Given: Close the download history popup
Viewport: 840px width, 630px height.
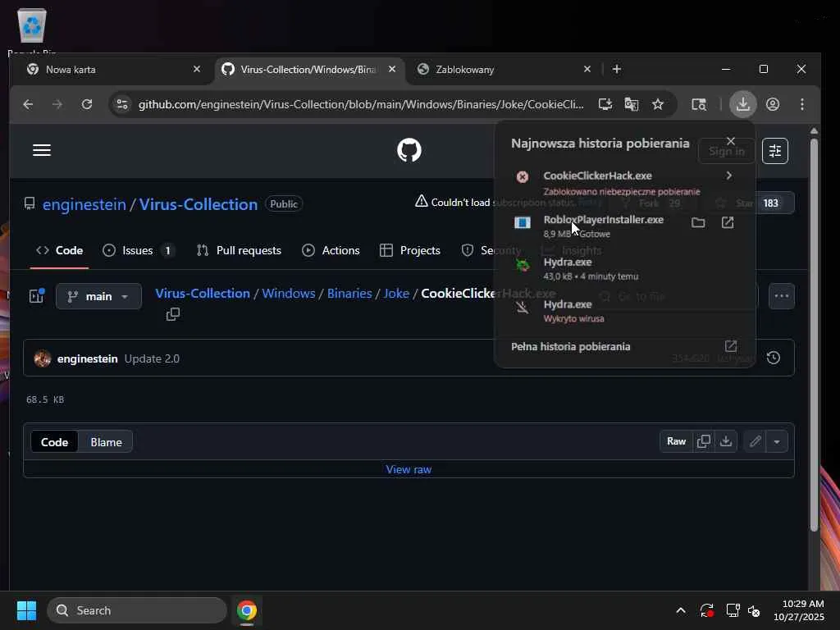Looking at the screenshot, I should 731,141.
